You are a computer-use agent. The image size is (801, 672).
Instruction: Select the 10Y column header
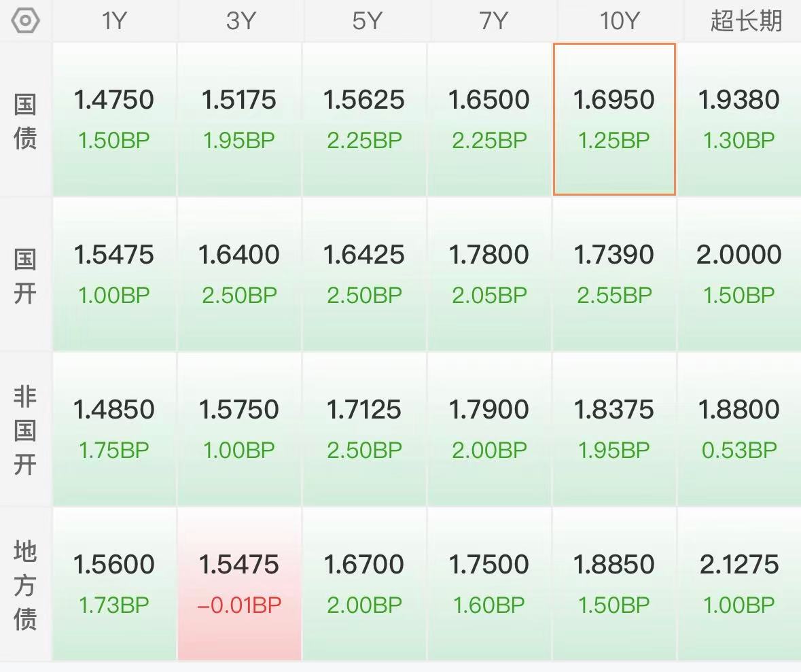coord(619,21)
